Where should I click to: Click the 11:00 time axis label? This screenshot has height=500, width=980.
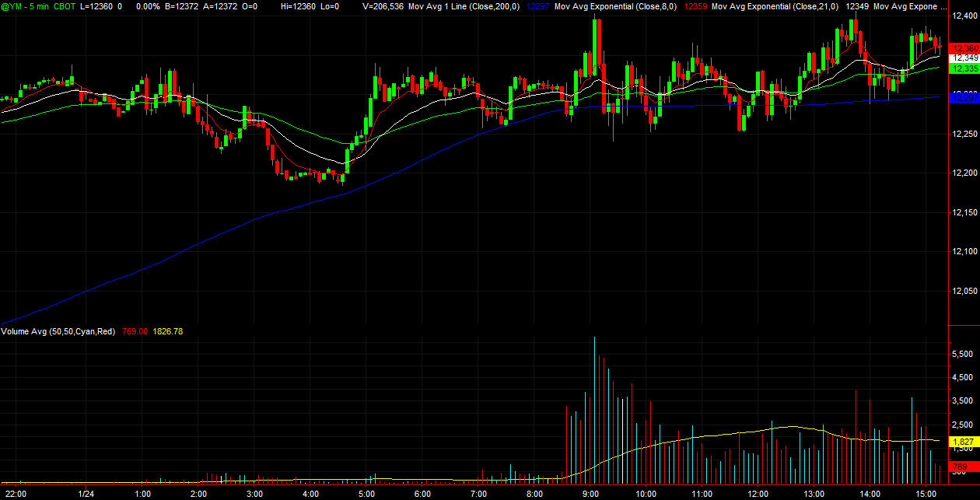point(702,494)
